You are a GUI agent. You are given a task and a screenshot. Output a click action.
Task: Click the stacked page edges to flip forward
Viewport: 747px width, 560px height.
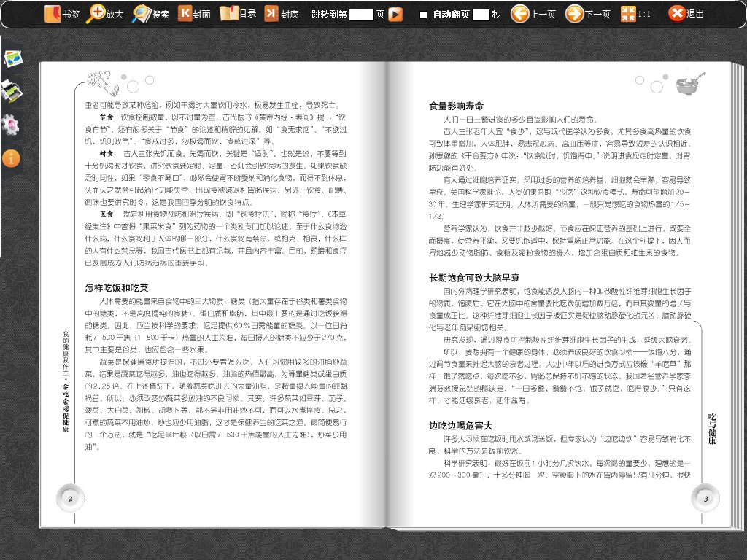click(737, 295)
